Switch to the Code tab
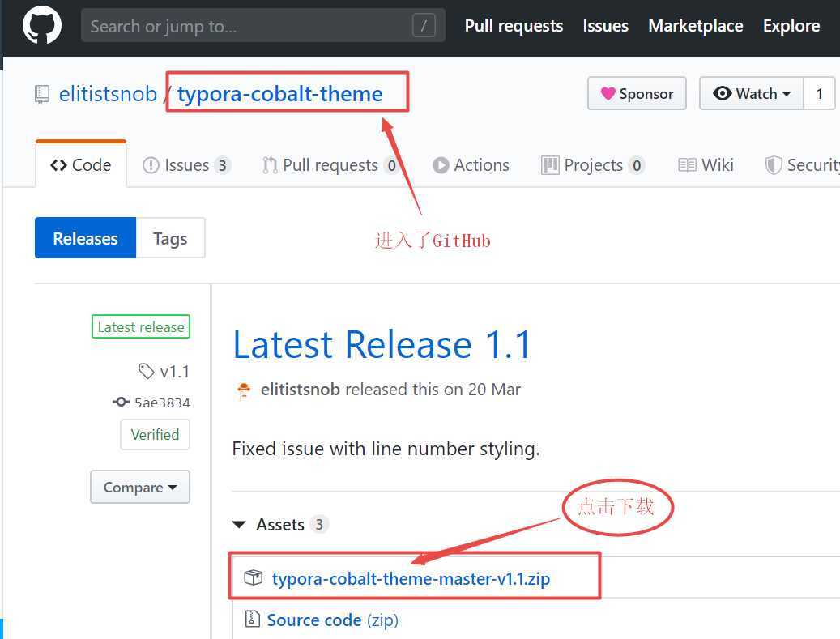 click(x=81, y=165)
